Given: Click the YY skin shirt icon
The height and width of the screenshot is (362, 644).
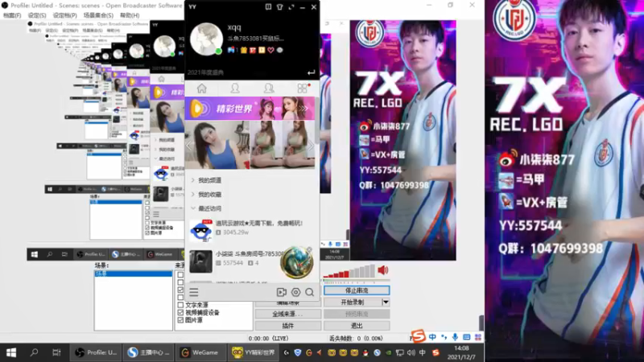Looking at the screenshot, I should [x=279, y=7].
